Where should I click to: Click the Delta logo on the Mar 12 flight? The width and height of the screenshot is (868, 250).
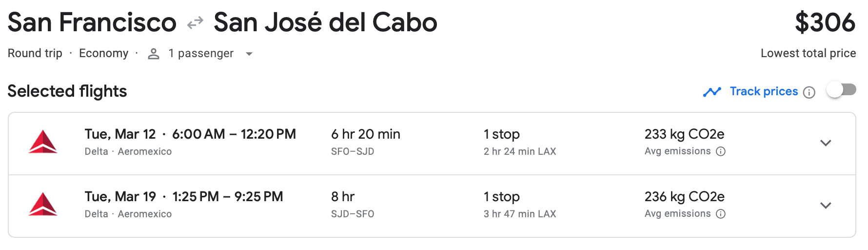pos(43,142)
